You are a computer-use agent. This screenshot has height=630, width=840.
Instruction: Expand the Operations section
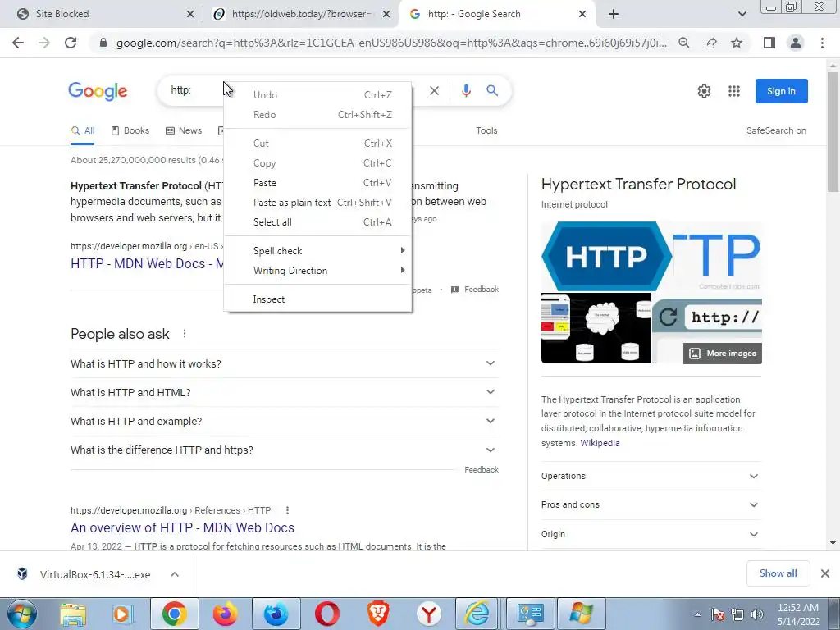point(651,477)
